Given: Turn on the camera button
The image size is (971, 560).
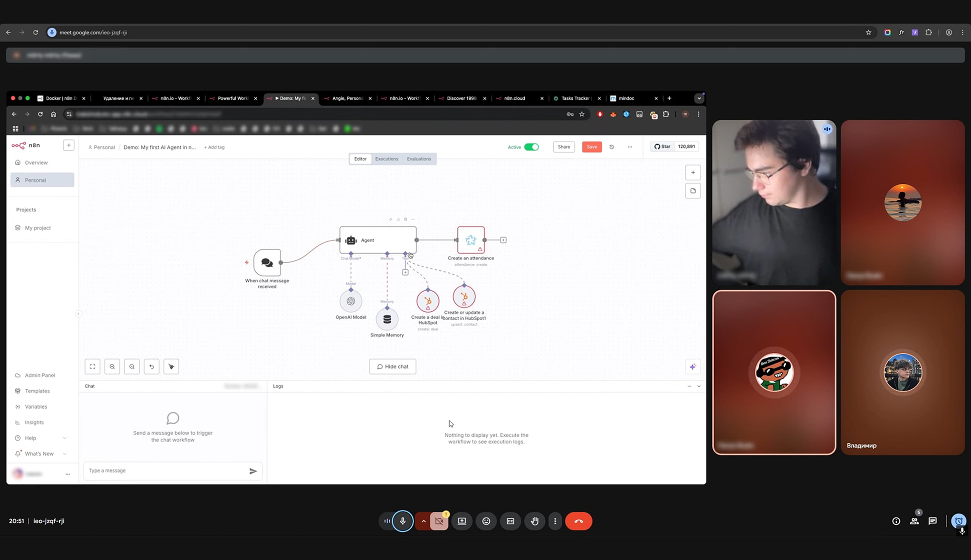Looking at the screenshot, I should click(439, 521).
